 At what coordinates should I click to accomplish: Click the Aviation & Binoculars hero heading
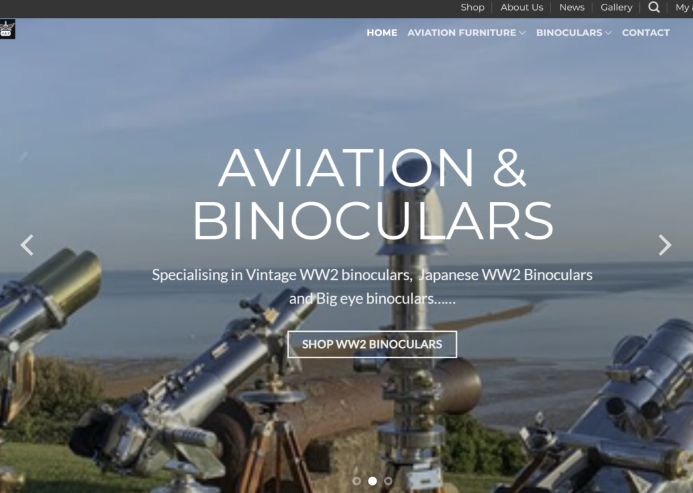(373, 194)
